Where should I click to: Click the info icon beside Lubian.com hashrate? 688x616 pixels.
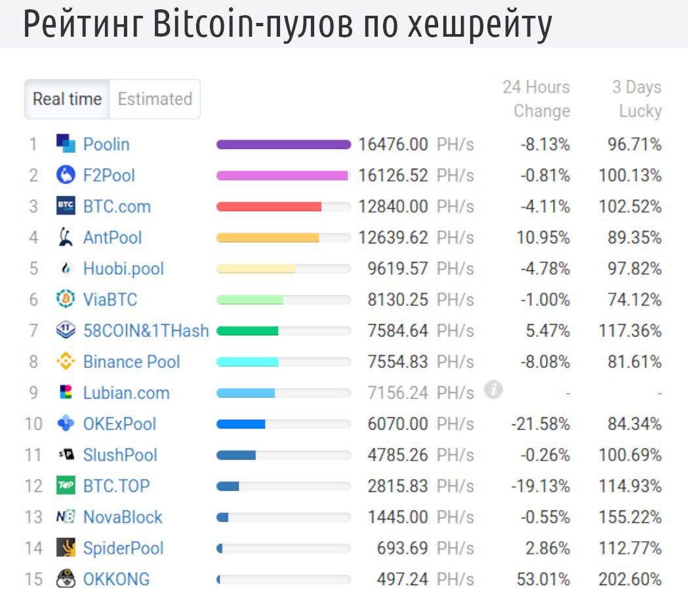(x=493, y=390)
